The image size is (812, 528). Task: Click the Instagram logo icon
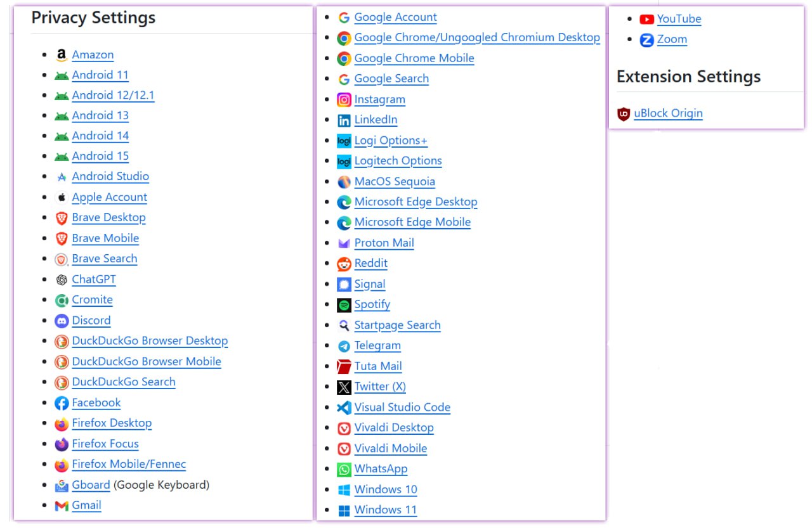pyautogui.click(x=344, y=100)
